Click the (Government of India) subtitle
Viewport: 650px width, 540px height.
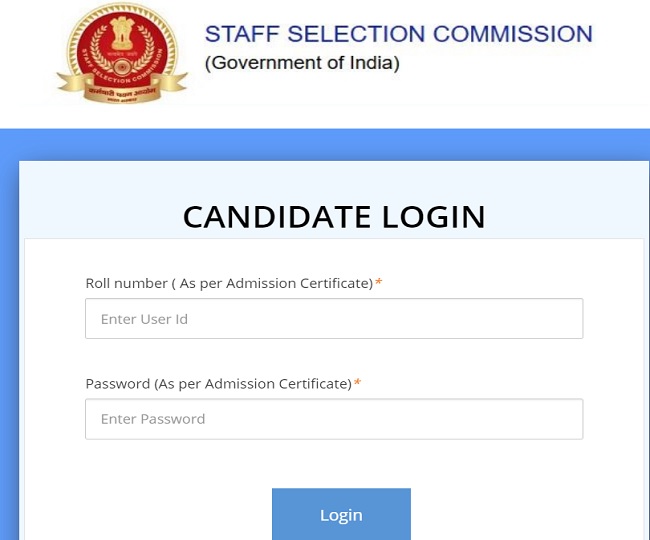pyautogui.click(x=302, y=64)
